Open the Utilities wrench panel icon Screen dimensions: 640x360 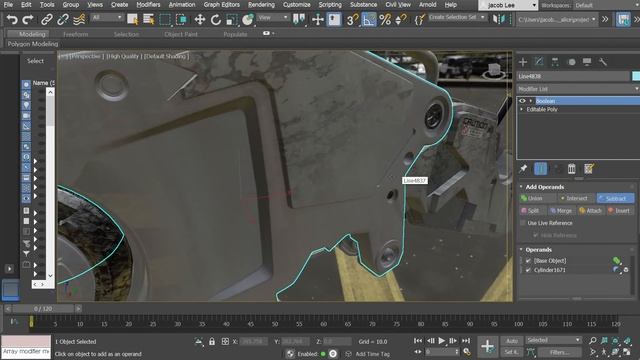pyautogui.click(x=603, y=62)
